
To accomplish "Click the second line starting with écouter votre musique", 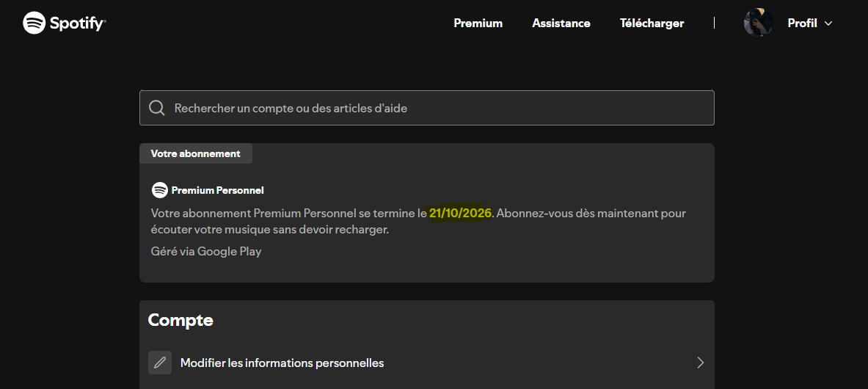I will 269,229.
